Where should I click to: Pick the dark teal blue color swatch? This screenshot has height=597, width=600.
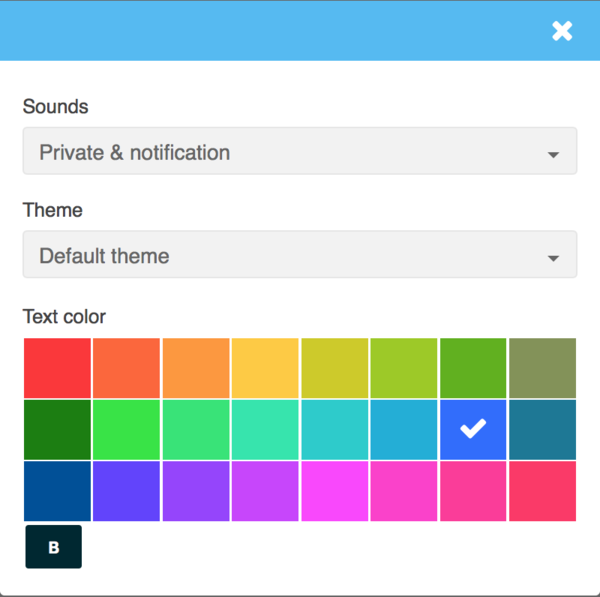point(542,430)
